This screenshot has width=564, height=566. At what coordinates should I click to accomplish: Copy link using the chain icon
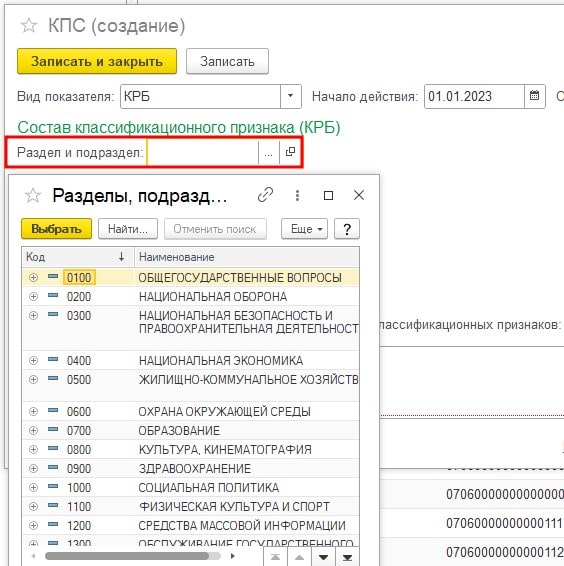[265, 195]
